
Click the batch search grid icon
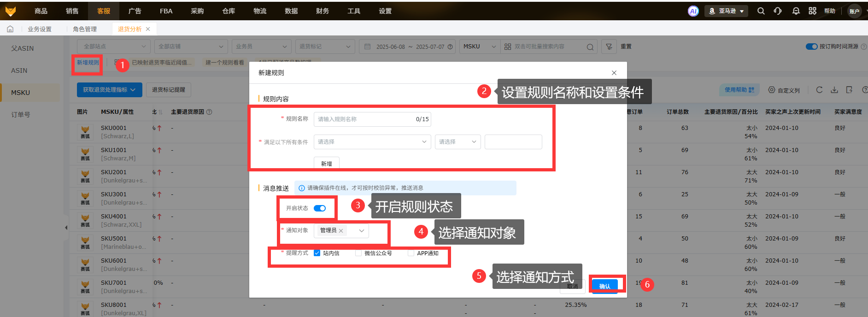pyautogui.click(x=508, y=47)
